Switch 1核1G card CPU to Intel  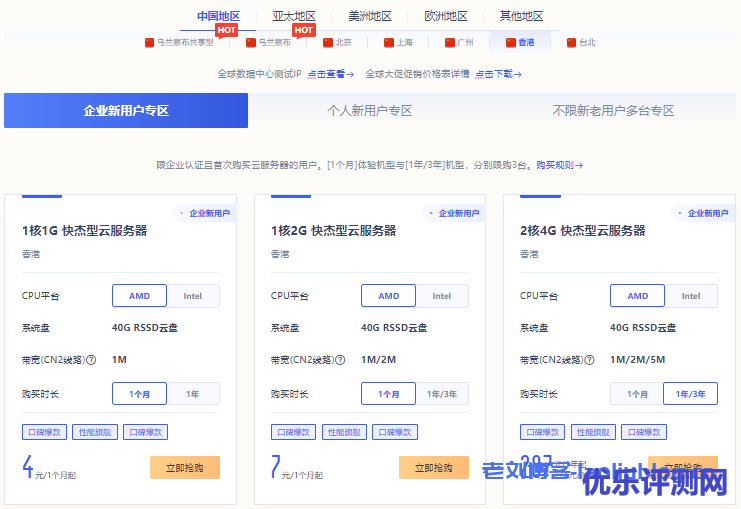[x=193, y=296]
